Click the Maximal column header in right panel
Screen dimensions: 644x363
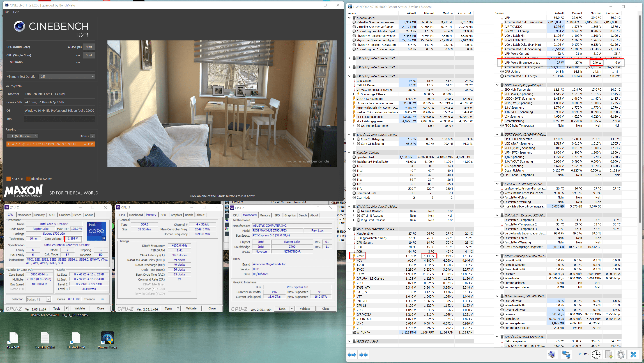pyautogui.click(x=596, y=13)
